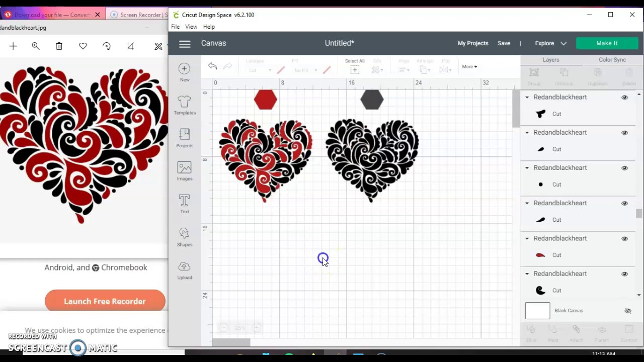The width and height of the screenshot is (644, 362).
Task: Open the Help menu
Action: (209, 27)
